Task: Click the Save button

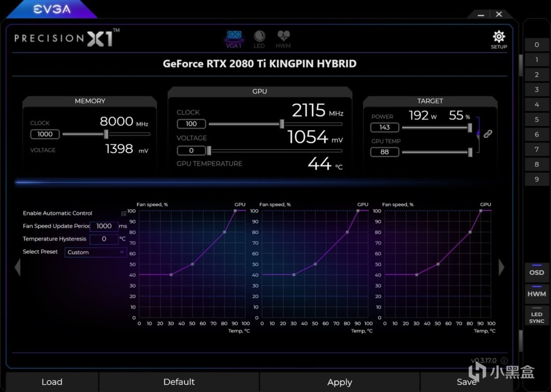Action: (466, 382)
